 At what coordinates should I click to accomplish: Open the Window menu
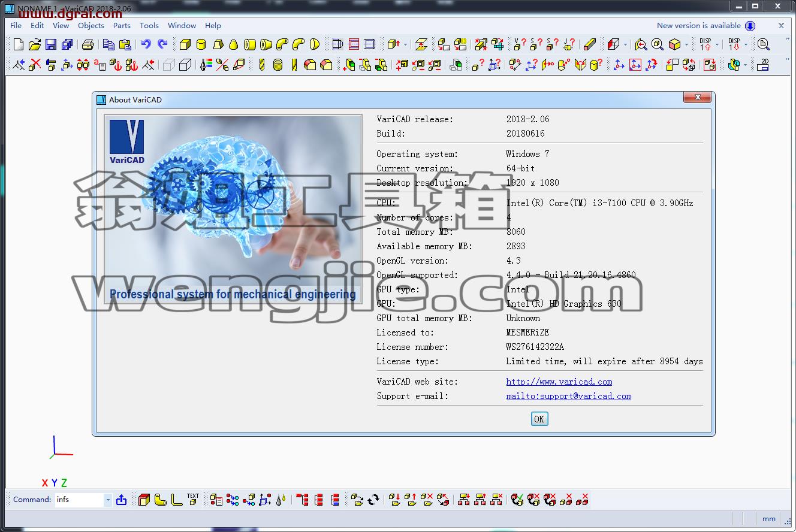click(x=182, y=26)
